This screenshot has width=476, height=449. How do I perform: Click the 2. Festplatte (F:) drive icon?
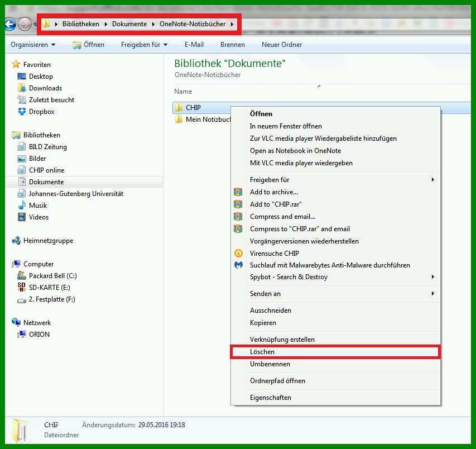tap(22, 300)
